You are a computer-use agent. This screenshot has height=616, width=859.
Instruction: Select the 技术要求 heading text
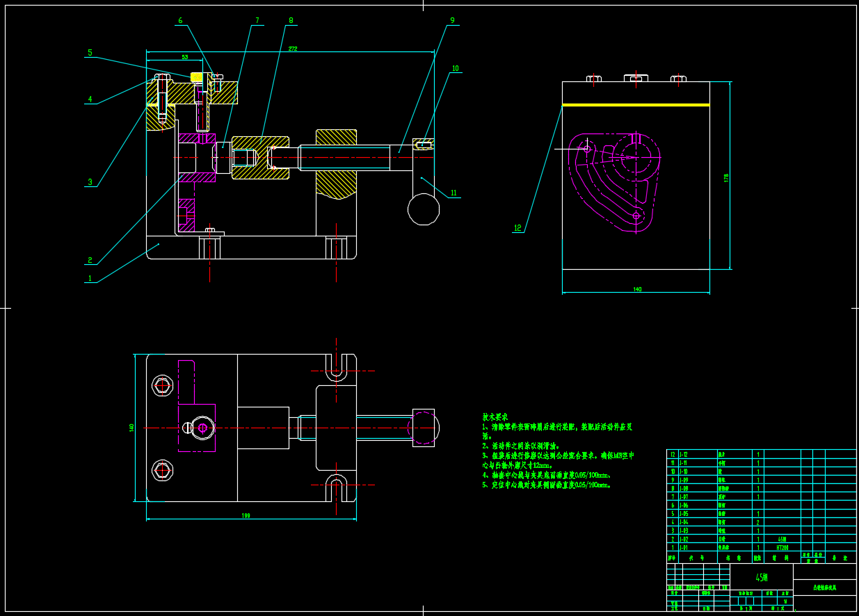(495, 416)
